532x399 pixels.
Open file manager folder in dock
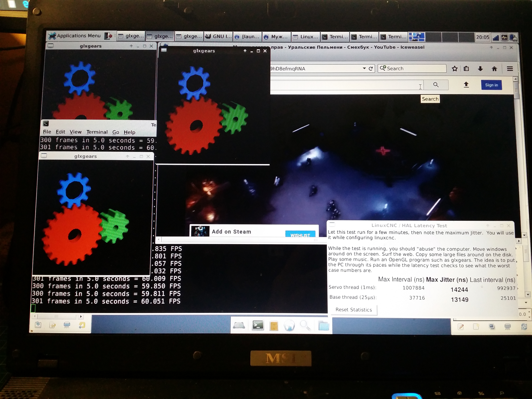[x=323, y=326]
